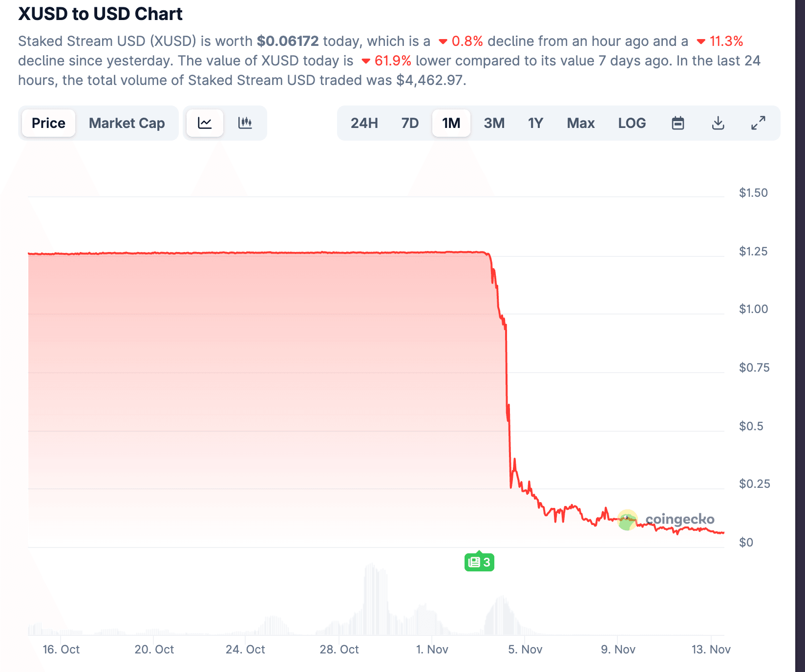Viewport: 805px width, 672px height.
Task: Open the calendar date range picker
Action: click(x=677, y=123)
